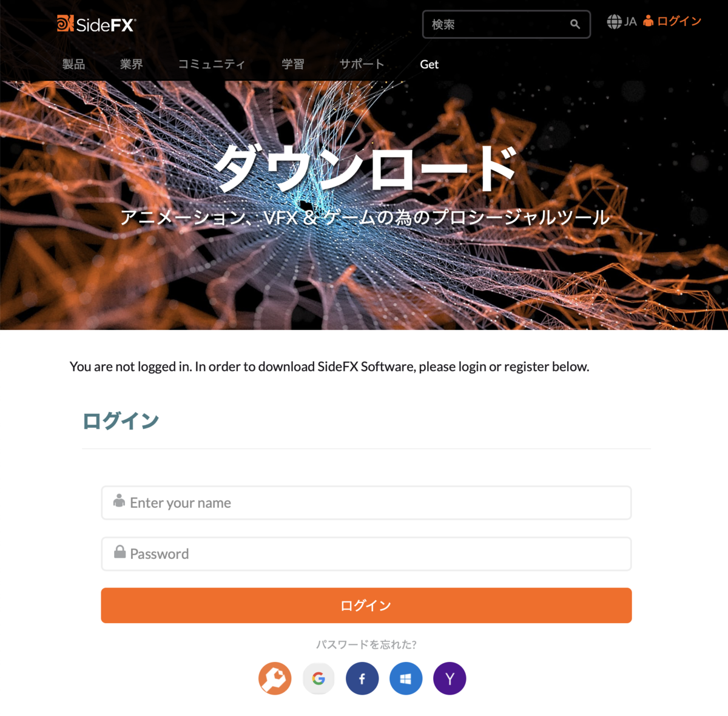
Task: Click the orange ログイン submit button
Action: point(366,606)
